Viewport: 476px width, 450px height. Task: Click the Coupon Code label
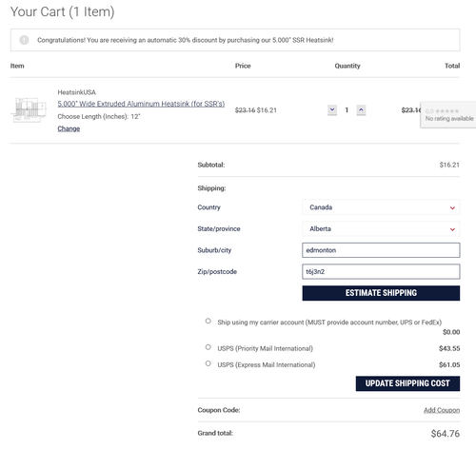coord(219,410)
